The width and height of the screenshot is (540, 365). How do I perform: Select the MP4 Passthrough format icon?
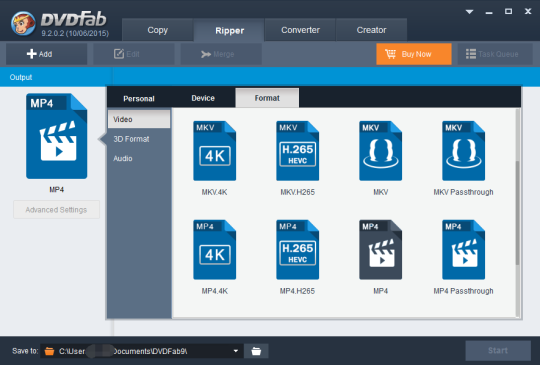coord(463,249)
